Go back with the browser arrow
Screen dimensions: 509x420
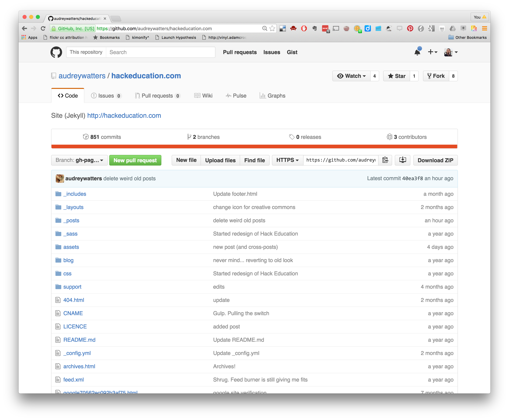(x=24, y=29)
